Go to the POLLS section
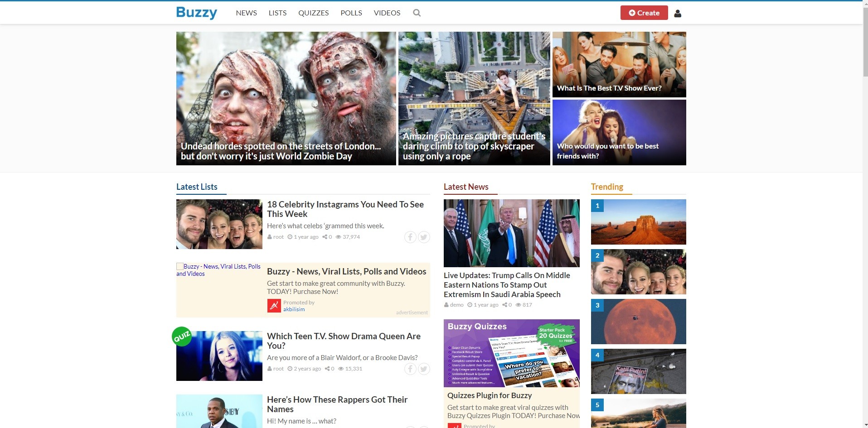This screenshot has width=868, height=428. pyautogui.click(x=351, y=13)
